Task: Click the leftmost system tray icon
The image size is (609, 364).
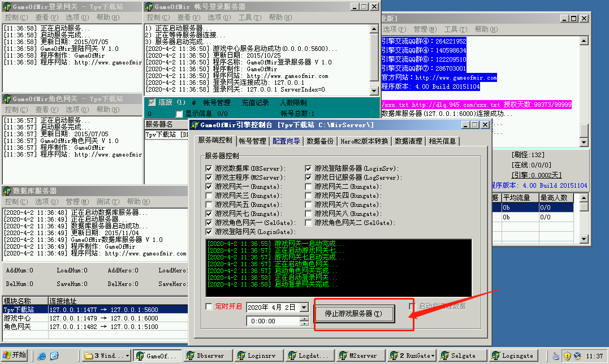Action: tap(556, 356)
